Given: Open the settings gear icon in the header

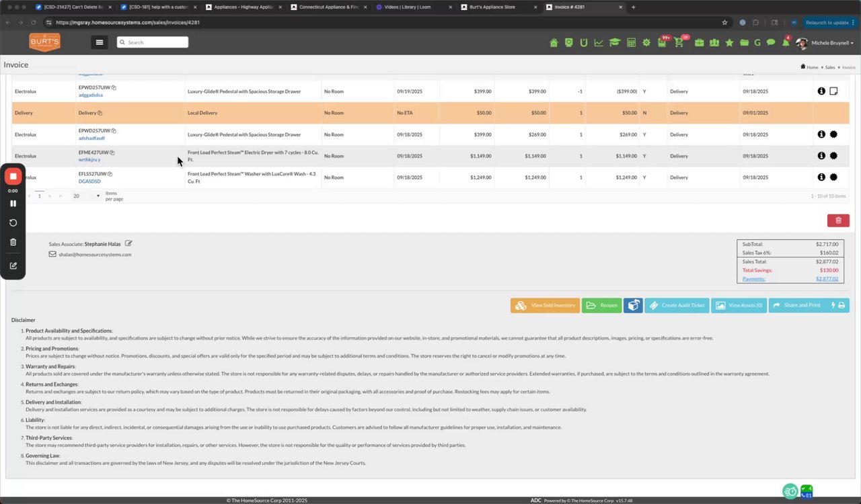Looking at the screenshot, I should coord(646,42).
